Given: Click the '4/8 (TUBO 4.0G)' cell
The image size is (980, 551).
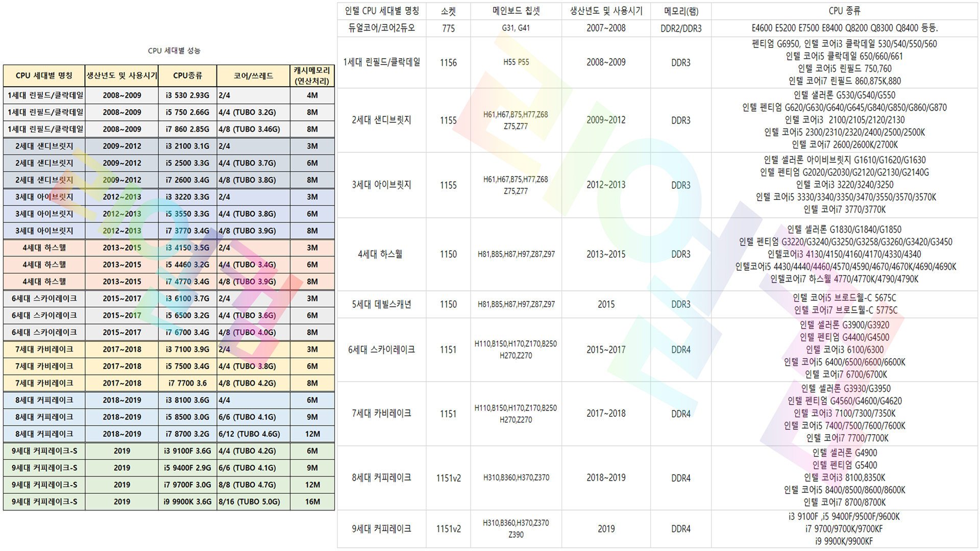Looking at the screenshot, I should [x=253, y=332].
